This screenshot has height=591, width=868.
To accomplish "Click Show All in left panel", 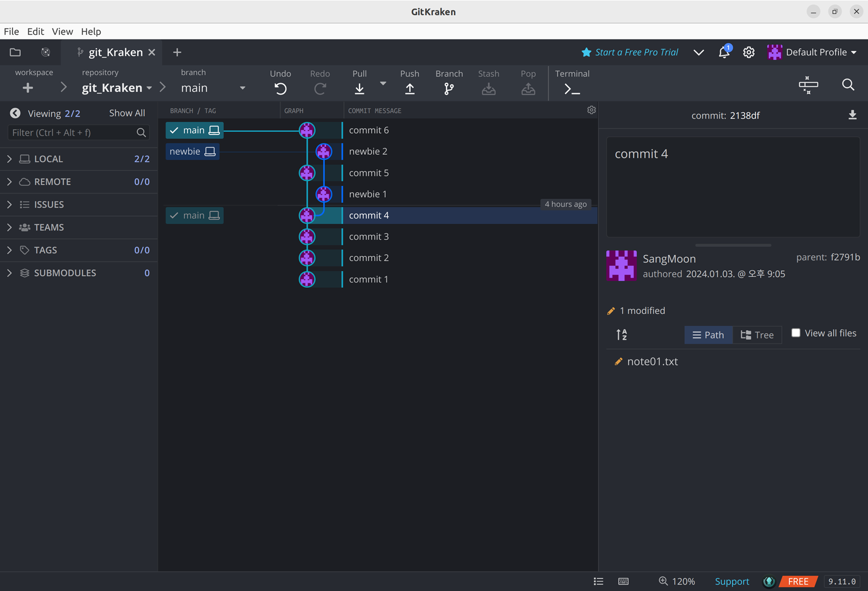I will click(127, 113).
